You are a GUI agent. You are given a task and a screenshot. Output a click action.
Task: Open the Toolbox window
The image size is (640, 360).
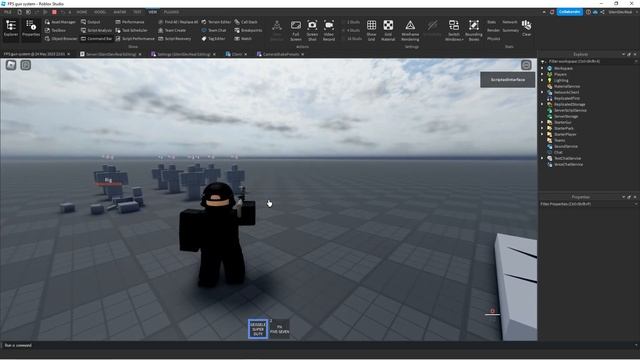tap(56, 30)
